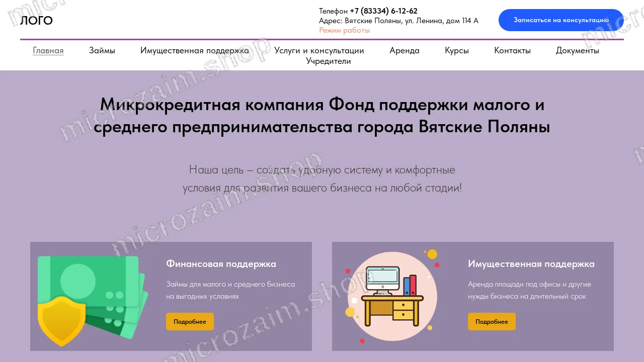
Task: Open the Учредители menu item
Action: (329, 61)
